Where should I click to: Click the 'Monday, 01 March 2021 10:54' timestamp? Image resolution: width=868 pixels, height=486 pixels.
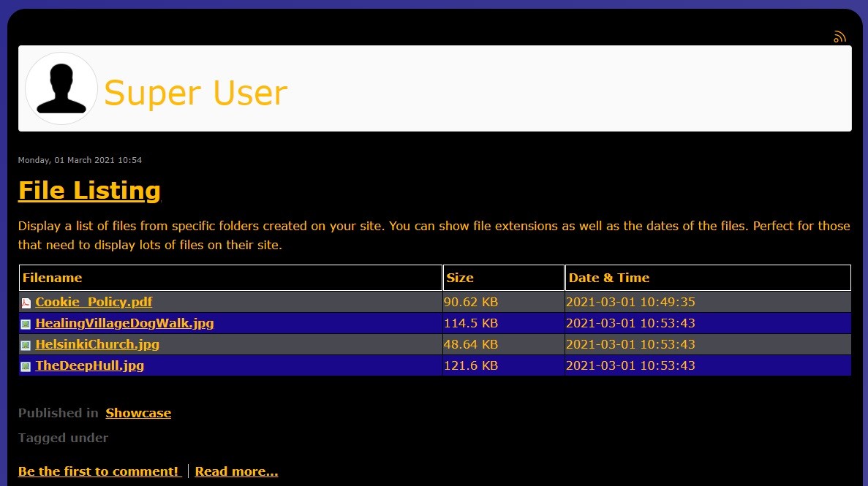pos(80,160)
